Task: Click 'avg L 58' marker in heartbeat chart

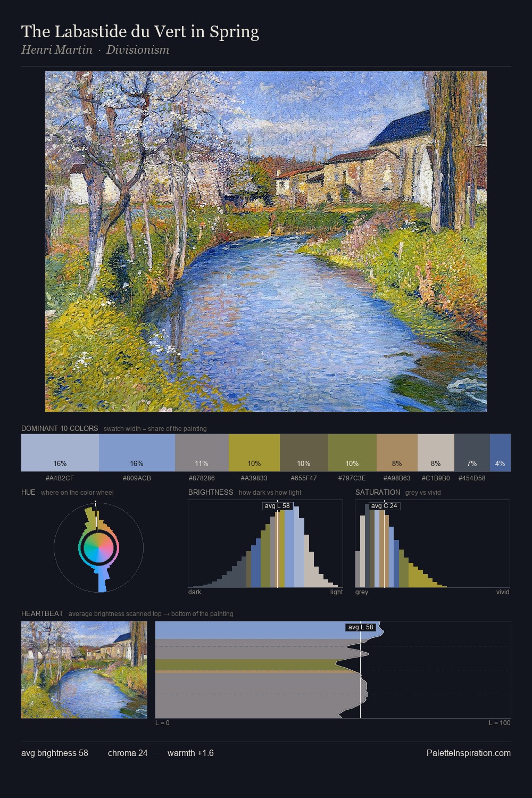Action: pyautogui.click(x=361, y=627)
